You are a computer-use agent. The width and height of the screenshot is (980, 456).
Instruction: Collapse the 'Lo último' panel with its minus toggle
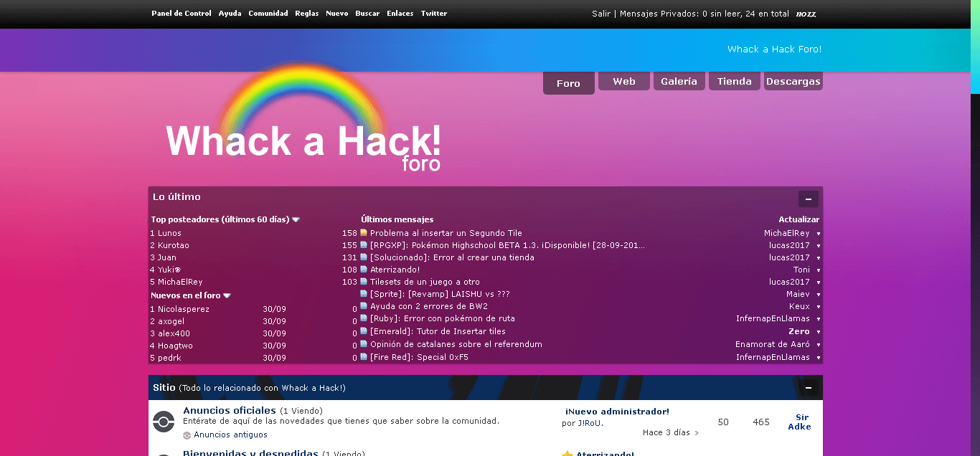pos(808,199)
